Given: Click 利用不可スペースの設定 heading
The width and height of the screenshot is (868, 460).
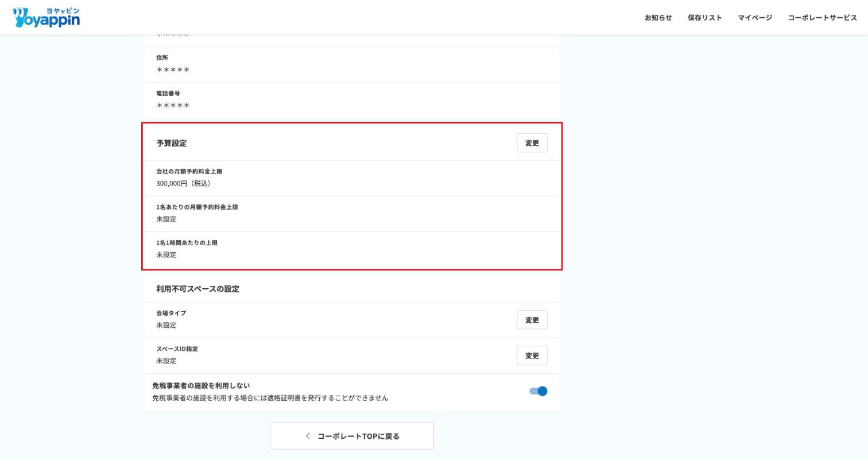Looking at the screenshot, I should coord(197,289).
